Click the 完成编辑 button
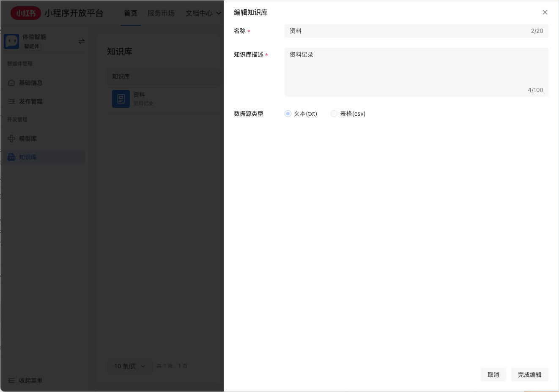The image size is (559, 392). click(529, 375)
